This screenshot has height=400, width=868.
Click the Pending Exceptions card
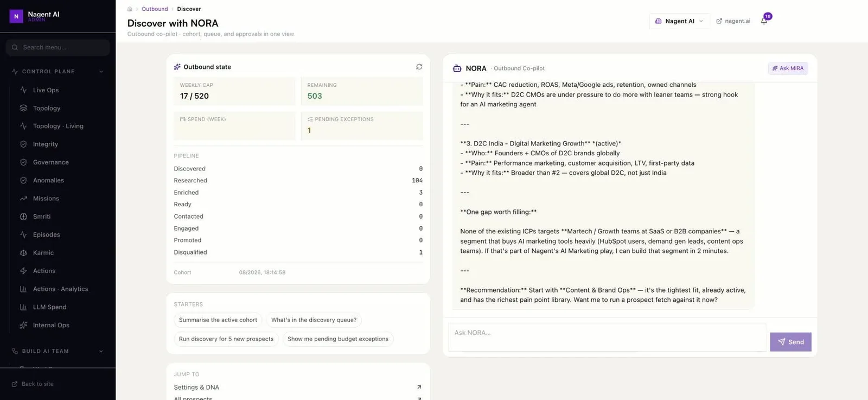click(x=362, y=126)
